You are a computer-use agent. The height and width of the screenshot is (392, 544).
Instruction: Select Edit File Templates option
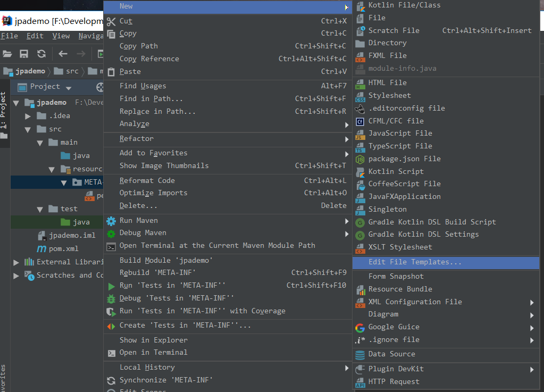pyautogui.click(x=415, y=262)
